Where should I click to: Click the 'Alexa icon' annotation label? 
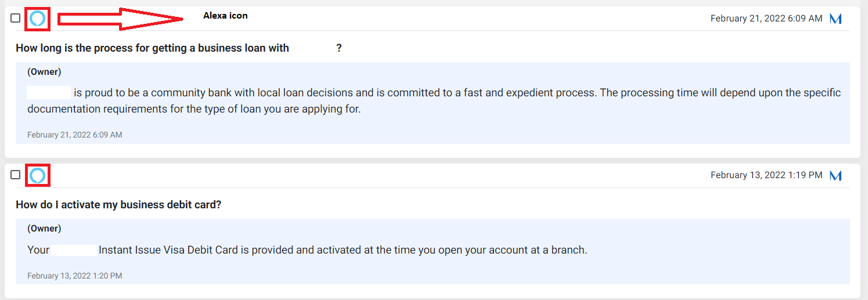point(225,16)
